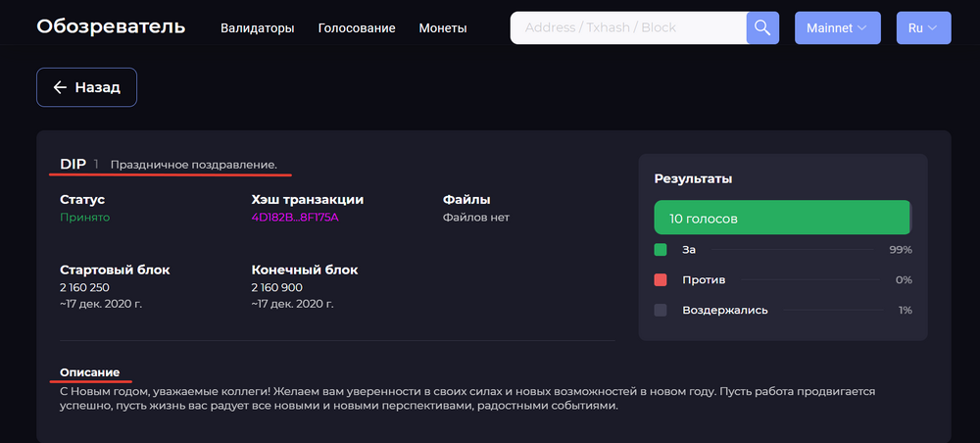This screenshot has width=980, height=443.
Task: Go to the Голосование page
Action: coord(357,28)
